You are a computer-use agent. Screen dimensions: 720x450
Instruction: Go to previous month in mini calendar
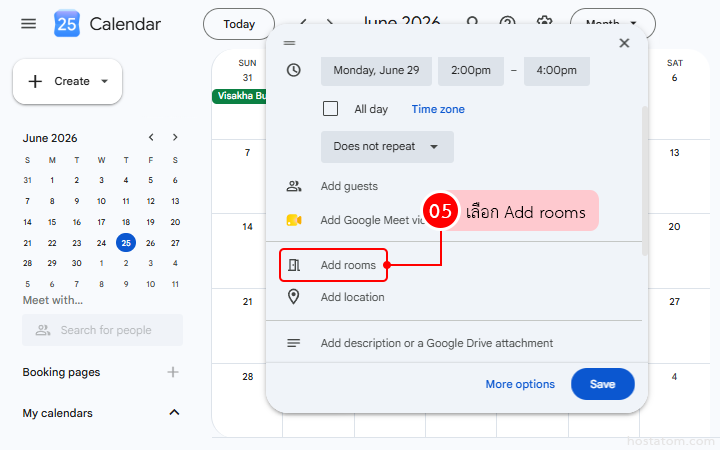click(151, 137)
